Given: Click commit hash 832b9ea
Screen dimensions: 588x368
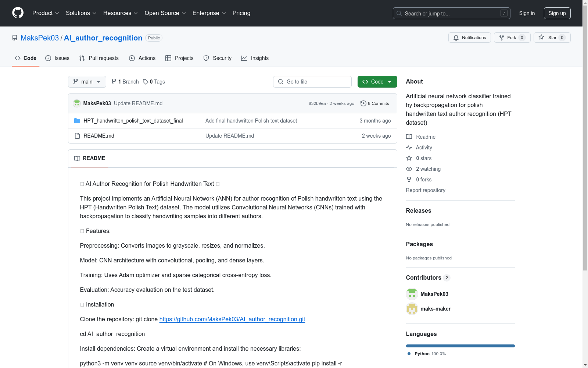Looking at the screenshot, I should [317, 103].
